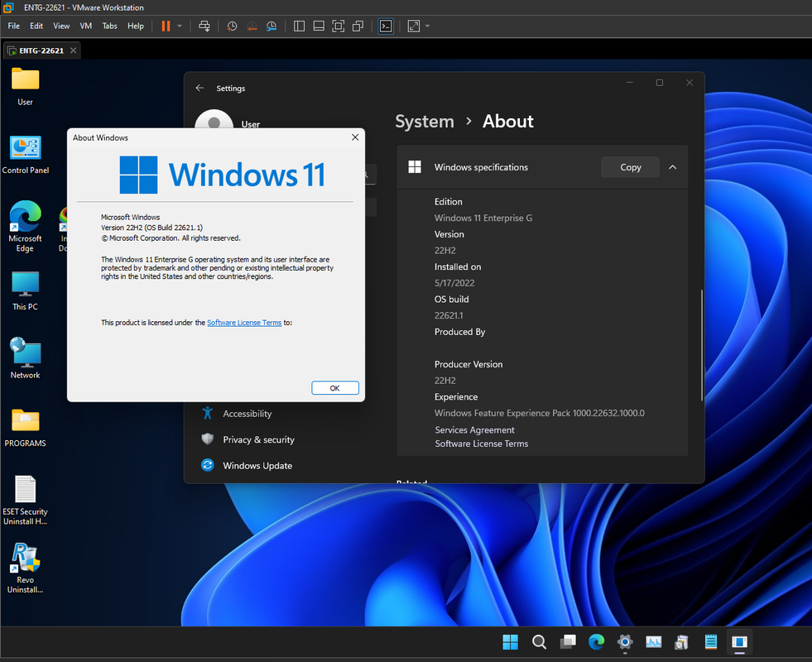Image resolution: width=812 pixels, height=662 pixels.
Task: Click the active winver taskbar icon
Action: point(739,642)
